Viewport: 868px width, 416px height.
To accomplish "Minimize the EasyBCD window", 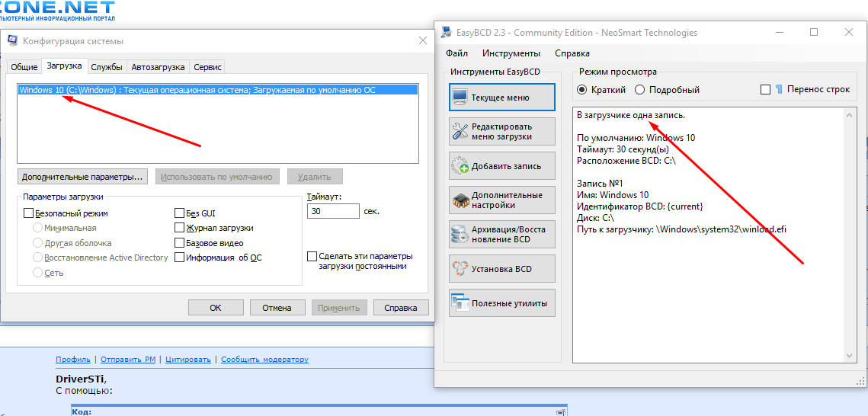I will click(x=780, y=33).
